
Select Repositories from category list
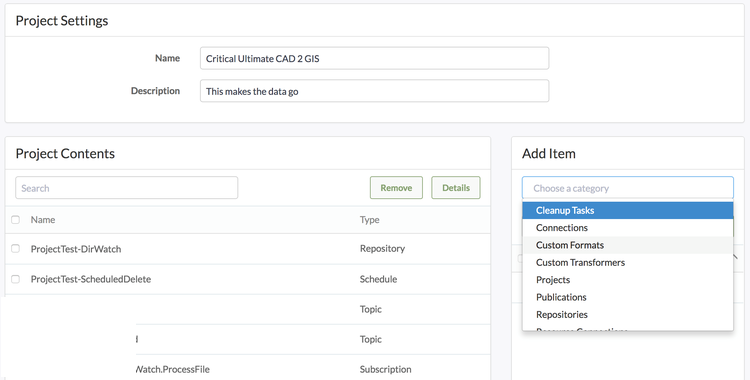point(628,314)
